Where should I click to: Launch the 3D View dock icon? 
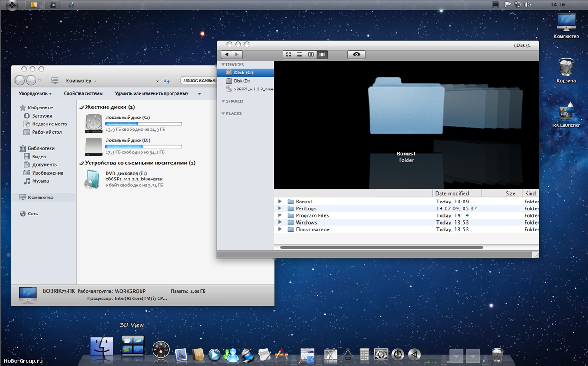click(x=132, y=345)
